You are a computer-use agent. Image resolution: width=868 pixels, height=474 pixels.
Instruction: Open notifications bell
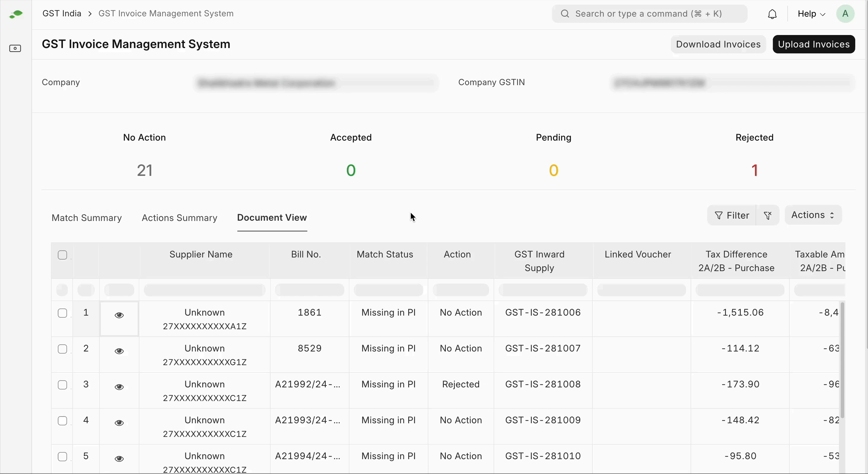coord(772,14)
